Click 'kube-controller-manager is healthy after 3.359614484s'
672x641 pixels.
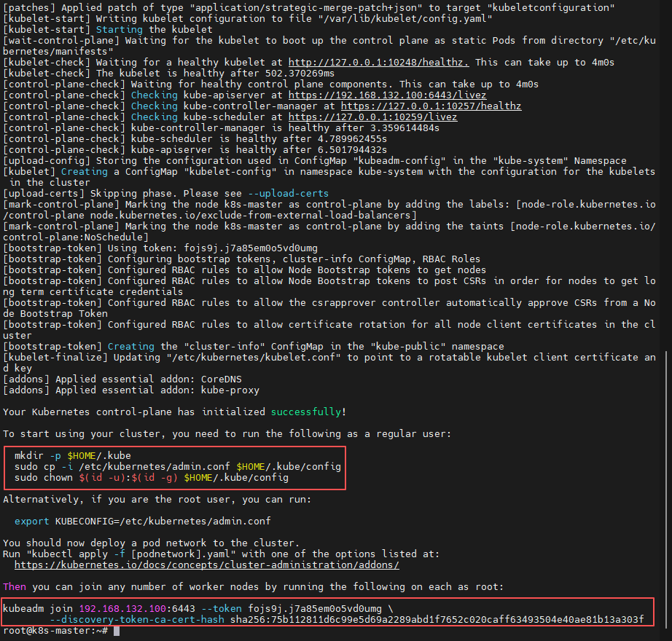221,128
